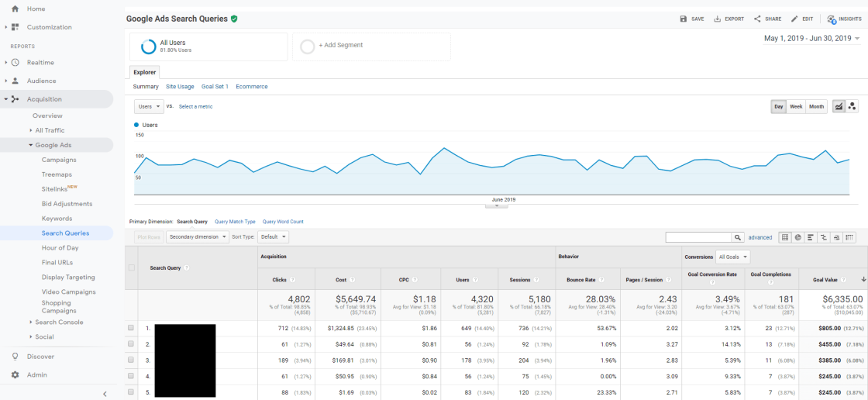Switch to motion chart view
Viewport: 868px width, 400px height.
click(852, 106)
